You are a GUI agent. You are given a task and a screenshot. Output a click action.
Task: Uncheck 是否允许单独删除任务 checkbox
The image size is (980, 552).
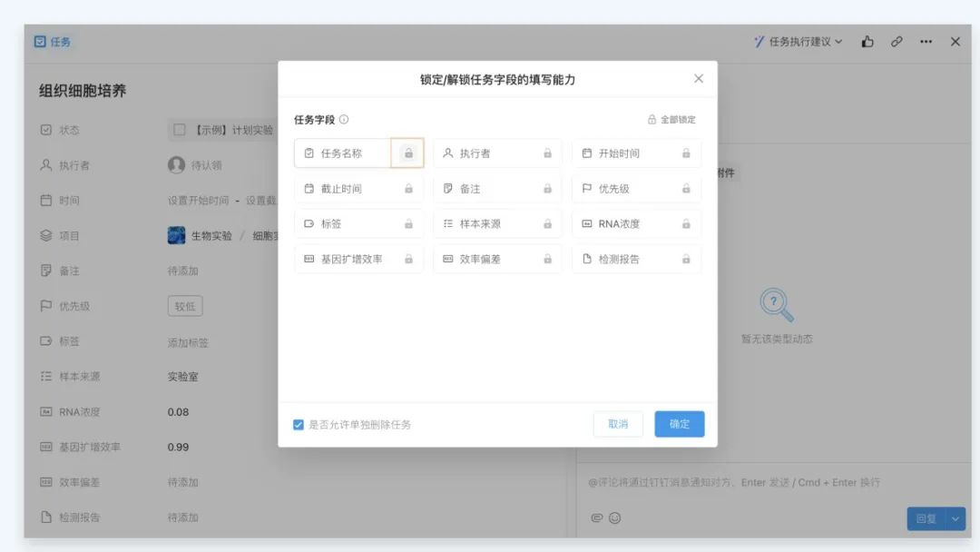299,425
